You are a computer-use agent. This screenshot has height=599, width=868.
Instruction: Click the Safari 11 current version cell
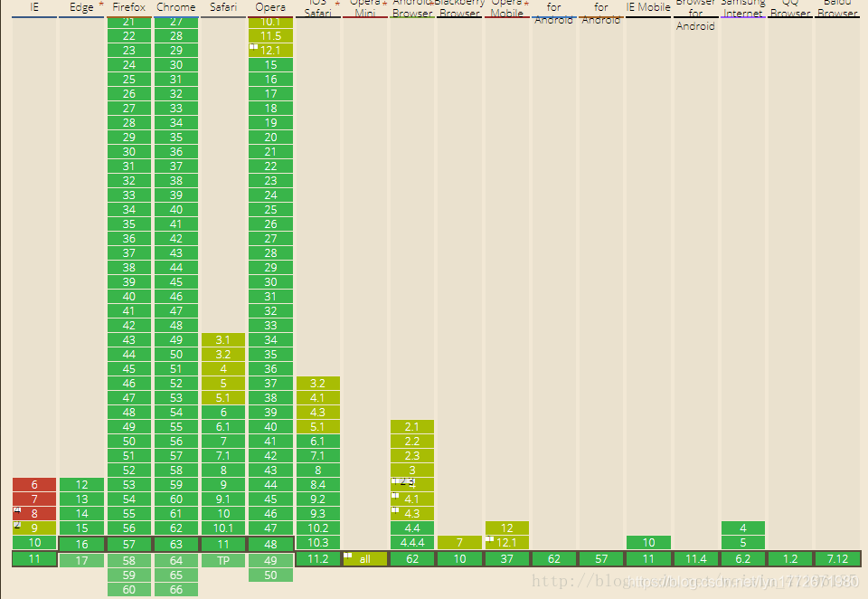[x=223, y=544]
